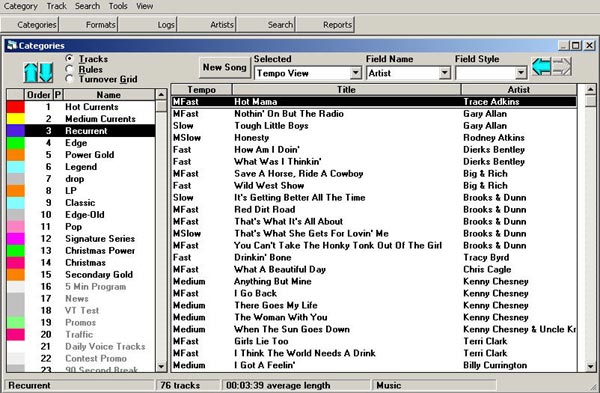Select track Red Dirt Road
Image resolution: width=600 pixels, height=393 pixels.
point(374,209)
